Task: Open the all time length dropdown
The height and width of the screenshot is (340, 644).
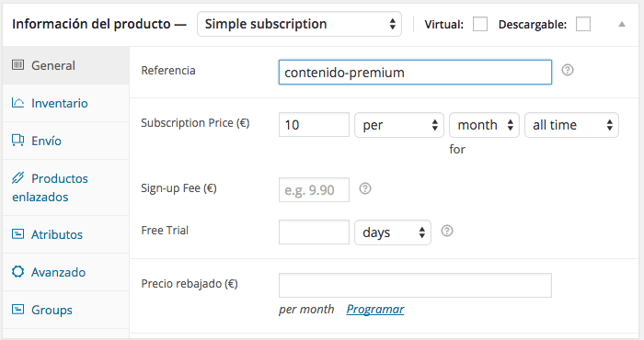Action: pyautogui.click(x=571, y=125)
